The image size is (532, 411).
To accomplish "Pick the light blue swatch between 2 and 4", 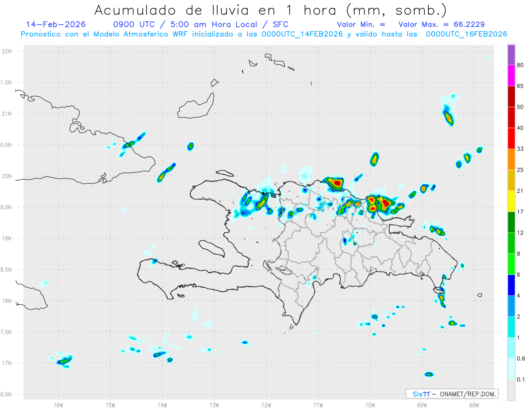I will (x=511, y=306).
